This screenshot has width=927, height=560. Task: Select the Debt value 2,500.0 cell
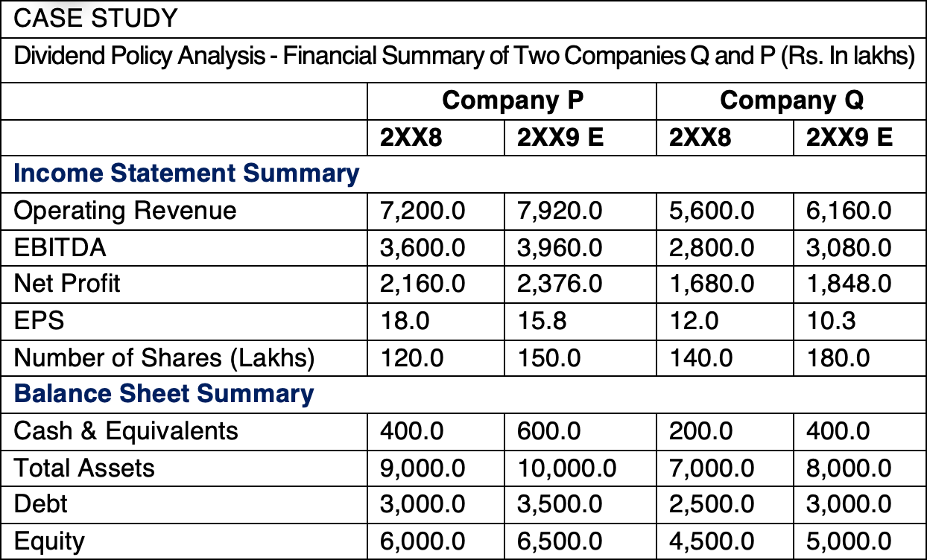click(725, 504)
